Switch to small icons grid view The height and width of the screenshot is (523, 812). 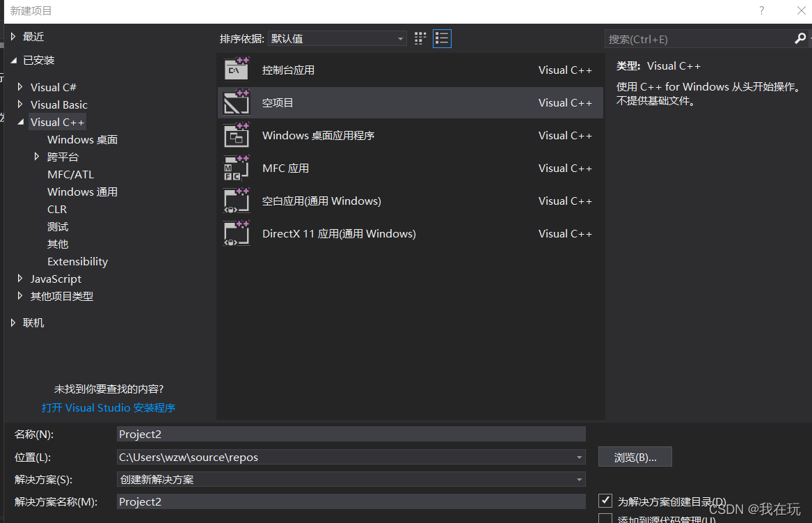coord(420,38)
